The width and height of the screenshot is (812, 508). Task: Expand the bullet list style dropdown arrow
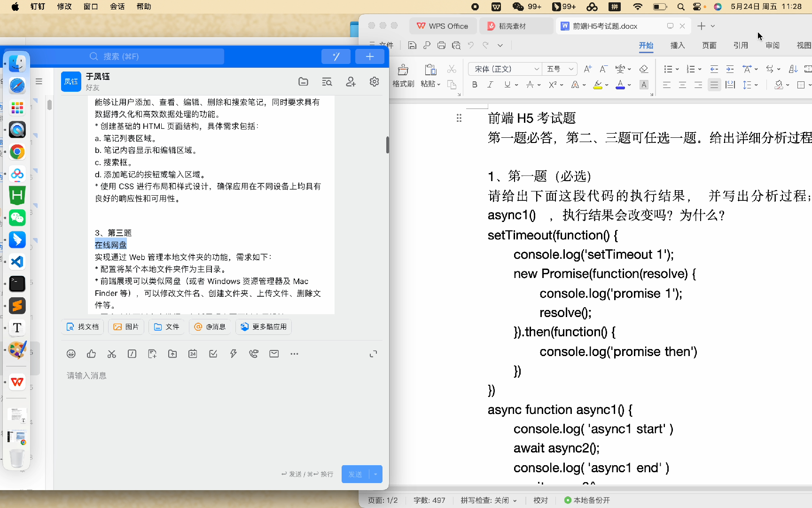pyautogui.click(x=677, y=69)
